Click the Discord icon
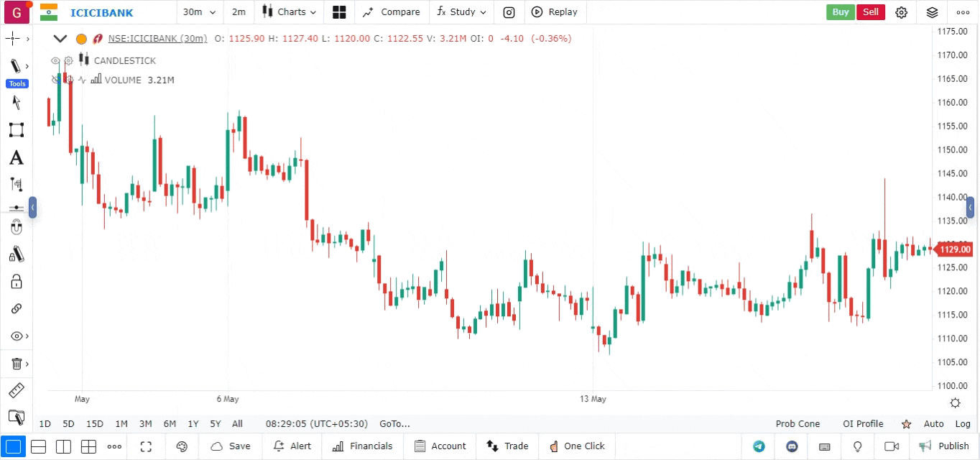The image size is (980, 460). click(x=792, y=446)
